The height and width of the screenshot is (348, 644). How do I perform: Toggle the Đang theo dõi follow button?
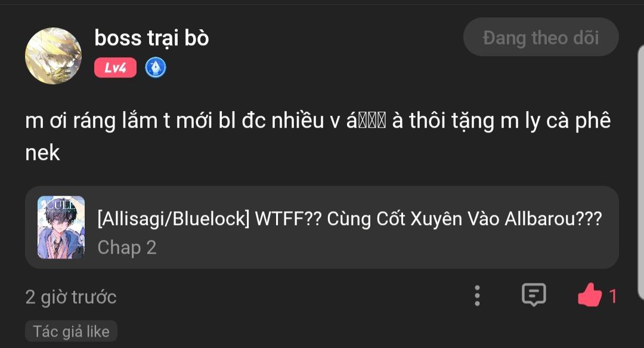[x=541, y=37]
